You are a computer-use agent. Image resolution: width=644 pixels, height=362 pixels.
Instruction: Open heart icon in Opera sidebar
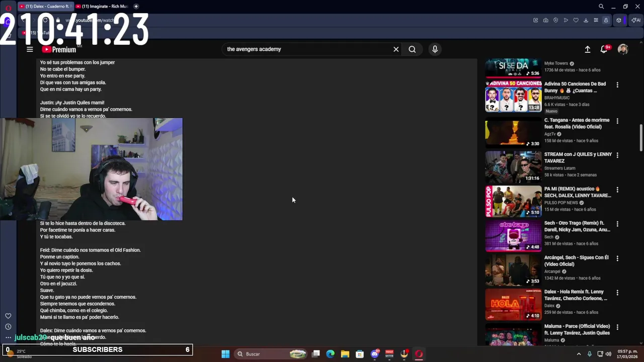(x=8, y=316)
